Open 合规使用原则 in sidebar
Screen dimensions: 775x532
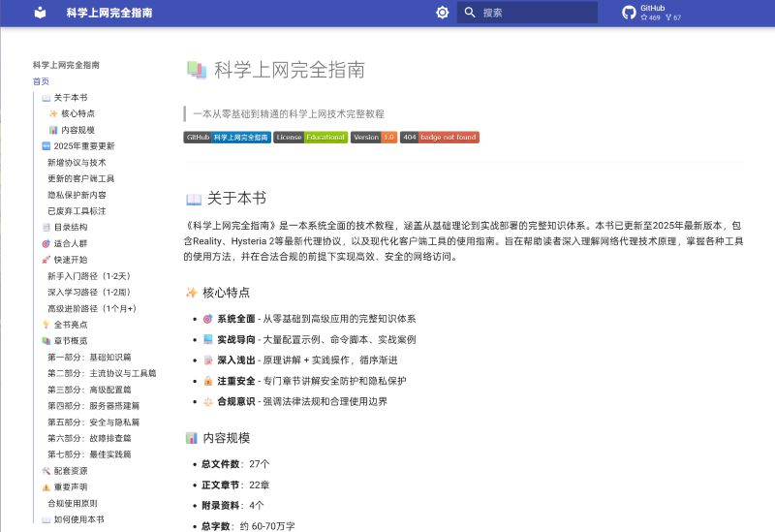(x=73, y=503)
